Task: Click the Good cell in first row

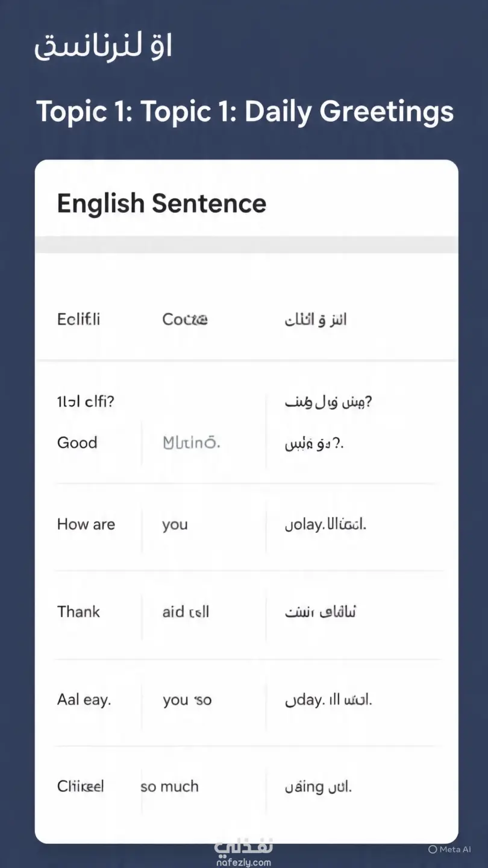Action: click(77, 442)
